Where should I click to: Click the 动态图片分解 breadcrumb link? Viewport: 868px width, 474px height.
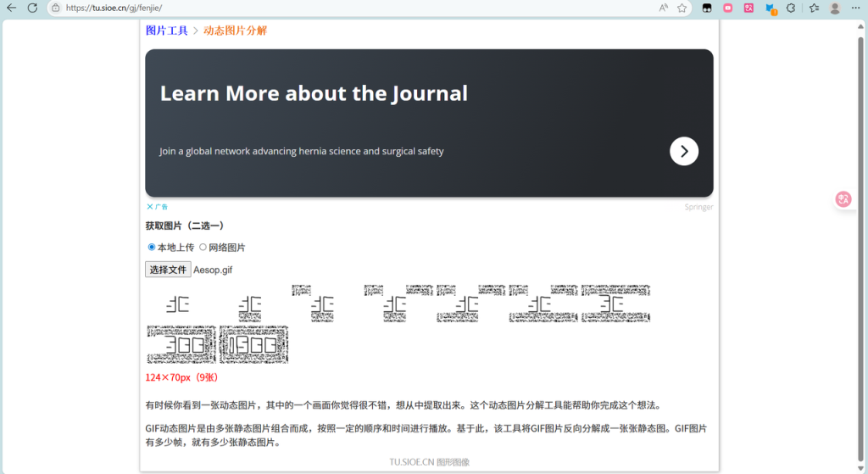coord(235,31)
